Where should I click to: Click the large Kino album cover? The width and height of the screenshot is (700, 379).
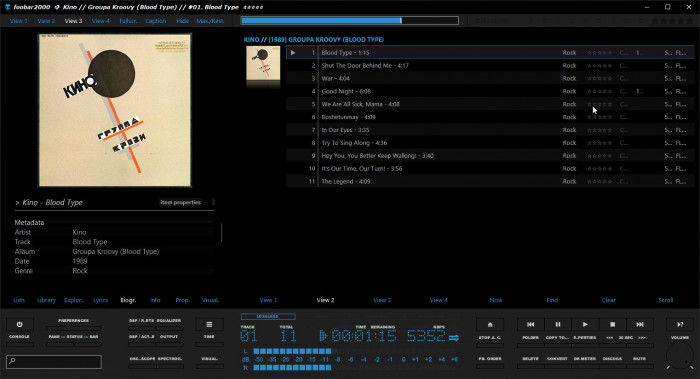coord(115,110)
